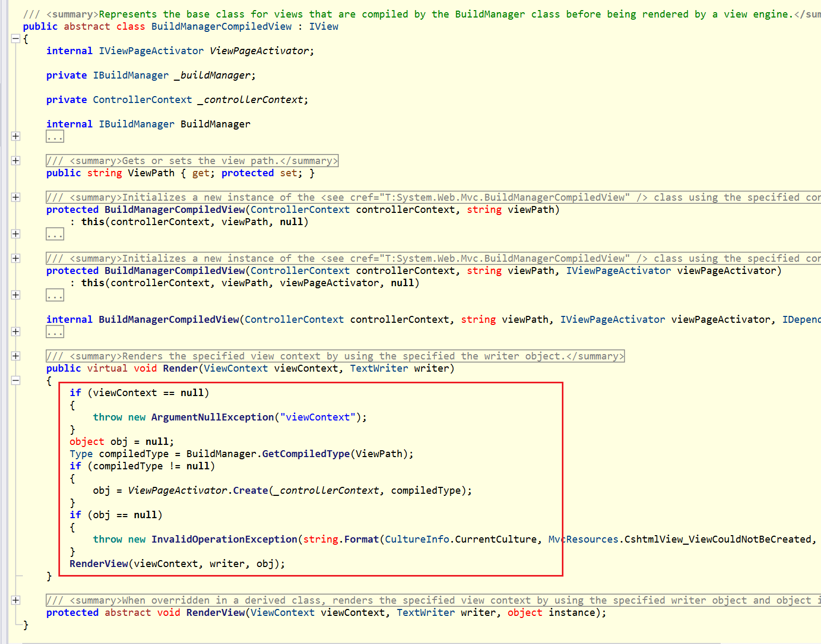Click 'virtual' keyword in Render declaration

pyautogui.click(x=107, y=368)
